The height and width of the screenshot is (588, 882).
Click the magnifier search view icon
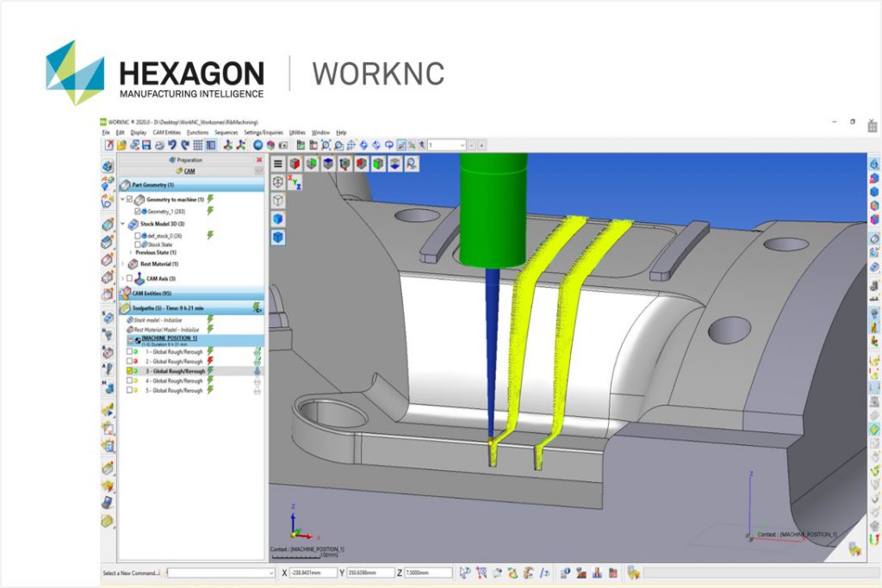(x=413, y=164)
